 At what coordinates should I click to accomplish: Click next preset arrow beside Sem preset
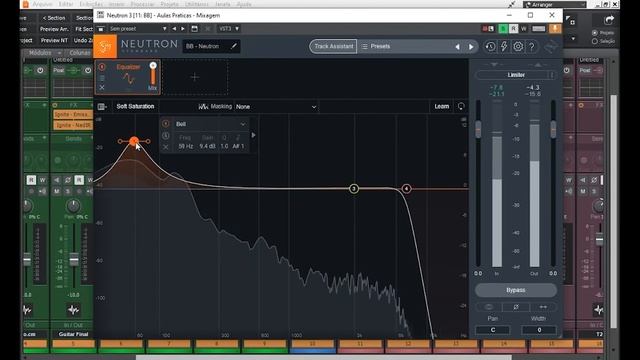(183, 29)
